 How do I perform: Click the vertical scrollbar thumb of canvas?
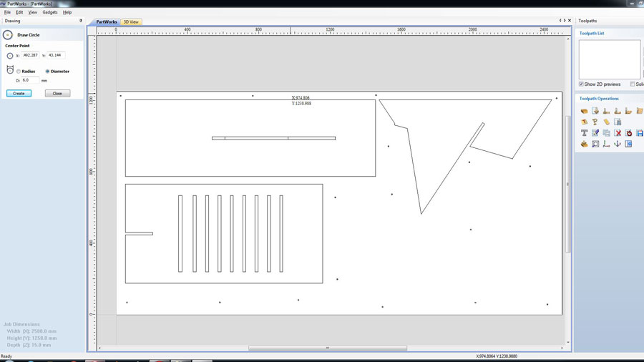pos(568,184)
